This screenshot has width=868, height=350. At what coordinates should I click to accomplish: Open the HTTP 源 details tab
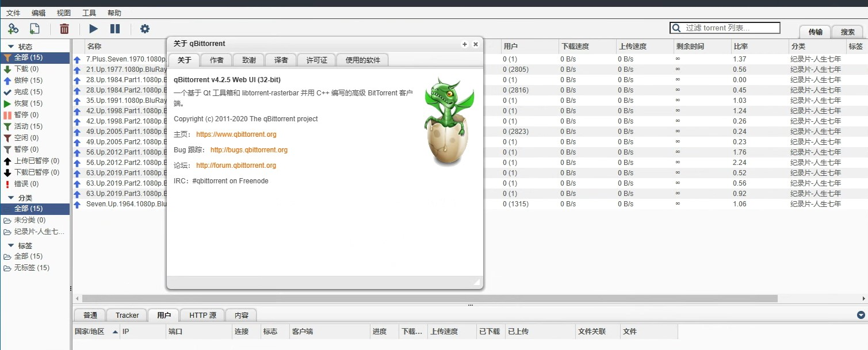(x=202, y=315)
